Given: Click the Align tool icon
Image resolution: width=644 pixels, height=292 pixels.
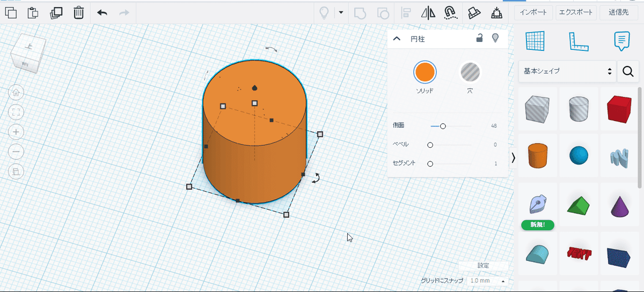Looking at the screenshot, I should click(x=406, y=12).
